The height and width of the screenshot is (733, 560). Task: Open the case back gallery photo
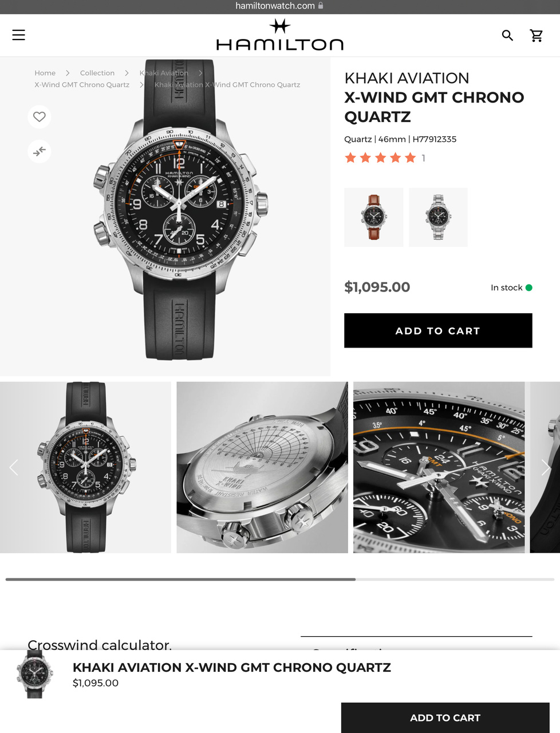(x=262, y=467)
